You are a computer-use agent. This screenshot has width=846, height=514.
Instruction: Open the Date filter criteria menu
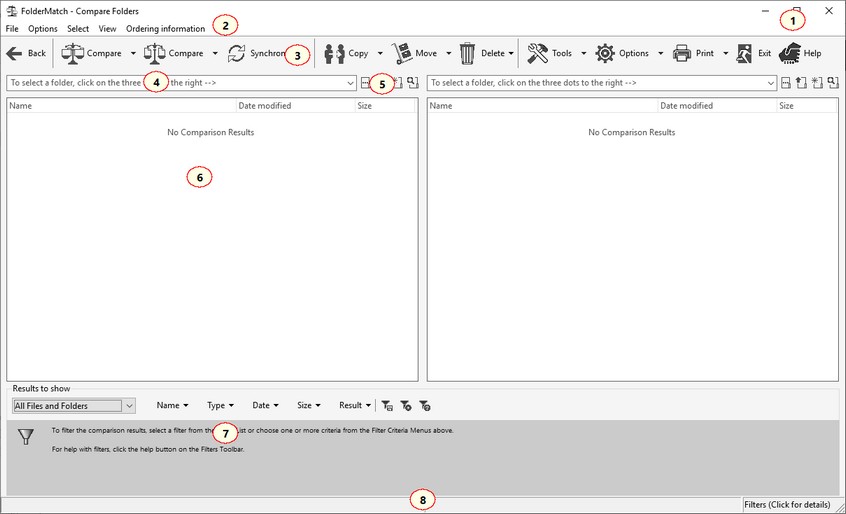click(x=265, y=405)
